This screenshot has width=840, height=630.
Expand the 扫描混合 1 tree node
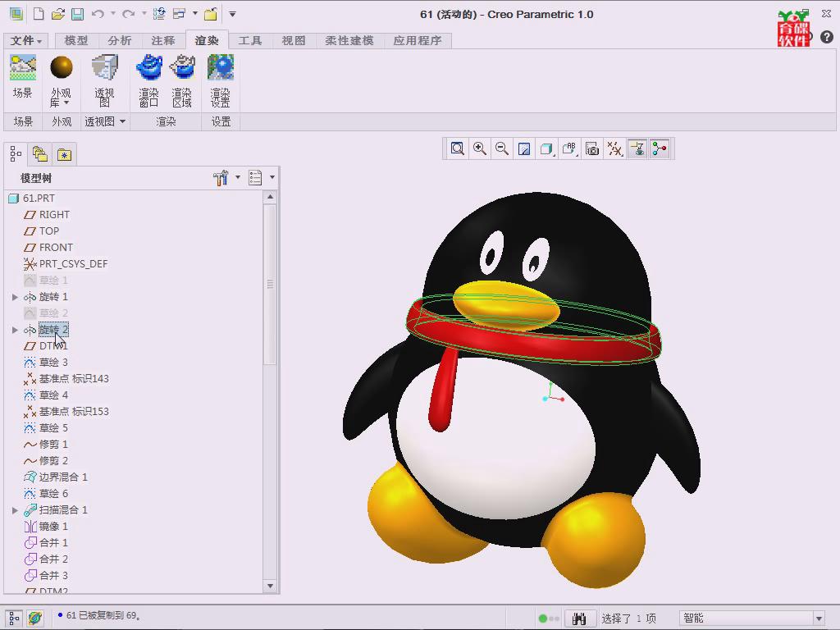[x=15, y=510]
